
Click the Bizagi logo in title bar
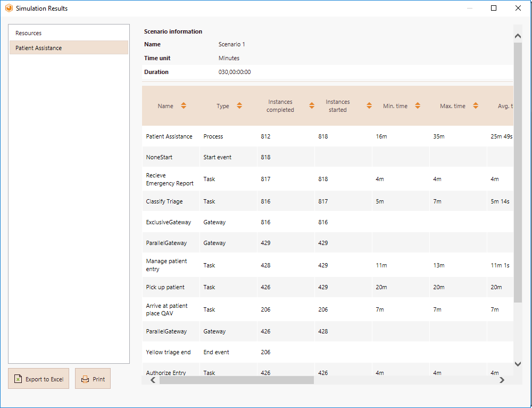coord(9,8)
